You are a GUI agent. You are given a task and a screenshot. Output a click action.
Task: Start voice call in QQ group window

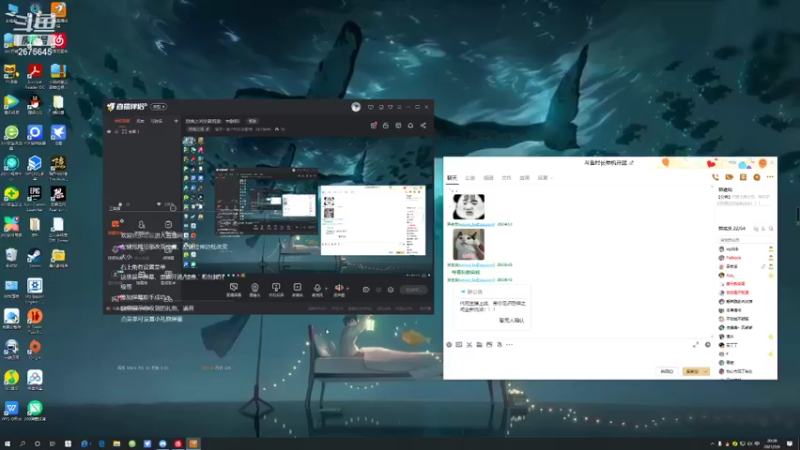pyautogui.click(x=715, y=177)
